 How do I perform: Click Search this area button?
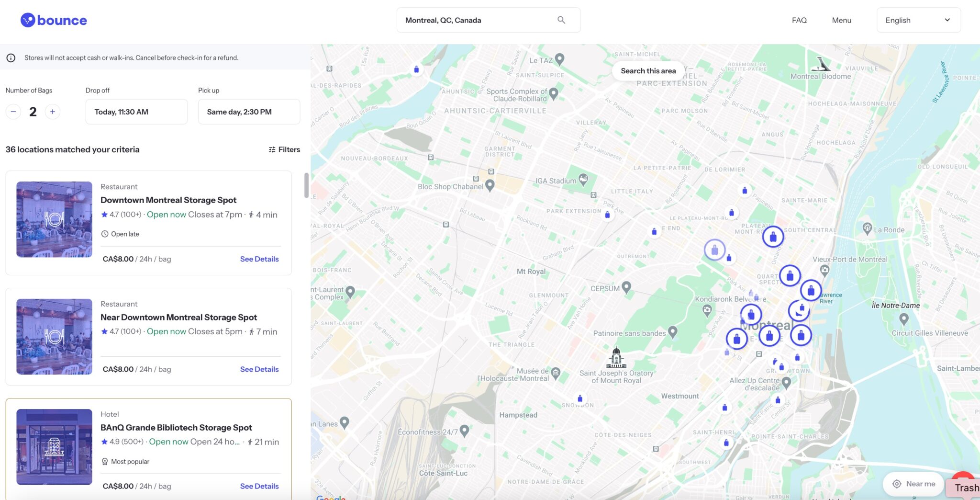tap(648, 71)
